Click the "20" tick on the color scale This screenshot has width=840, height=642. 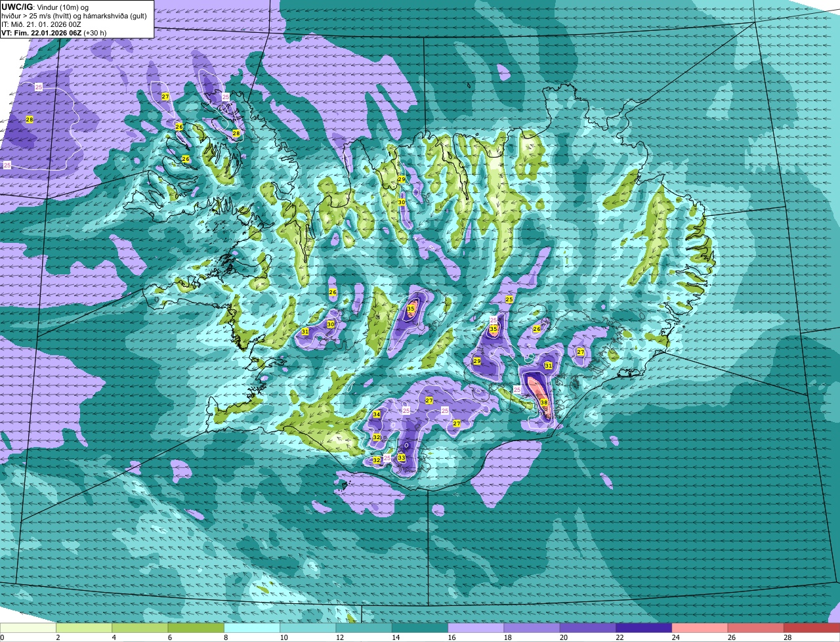click(x=564, y=637)
